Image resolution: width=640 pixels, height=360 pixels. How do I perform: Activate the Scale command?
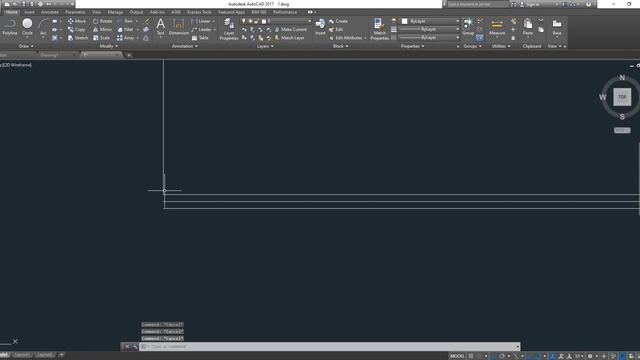pyautogui.click(x=101, y=38)
